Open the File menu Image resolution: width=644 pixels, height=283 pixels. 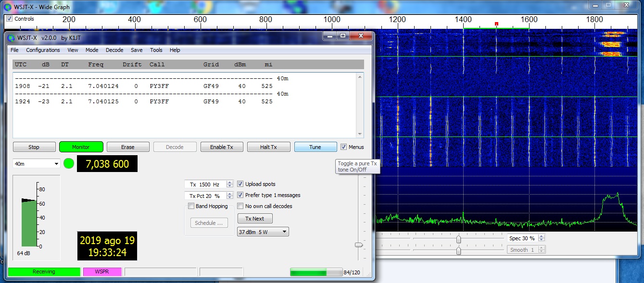tap(14, 50)
